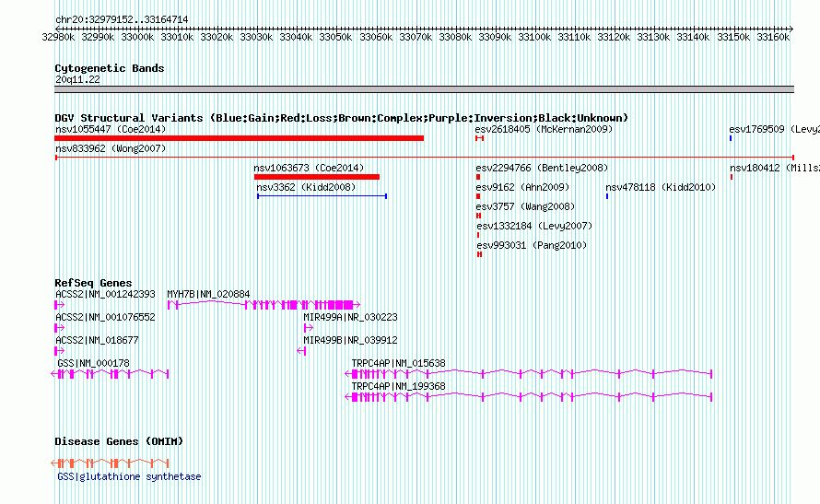Click the 33100k ruler tick label
This screenshot has height=504, width=820.
pos(534,37)
